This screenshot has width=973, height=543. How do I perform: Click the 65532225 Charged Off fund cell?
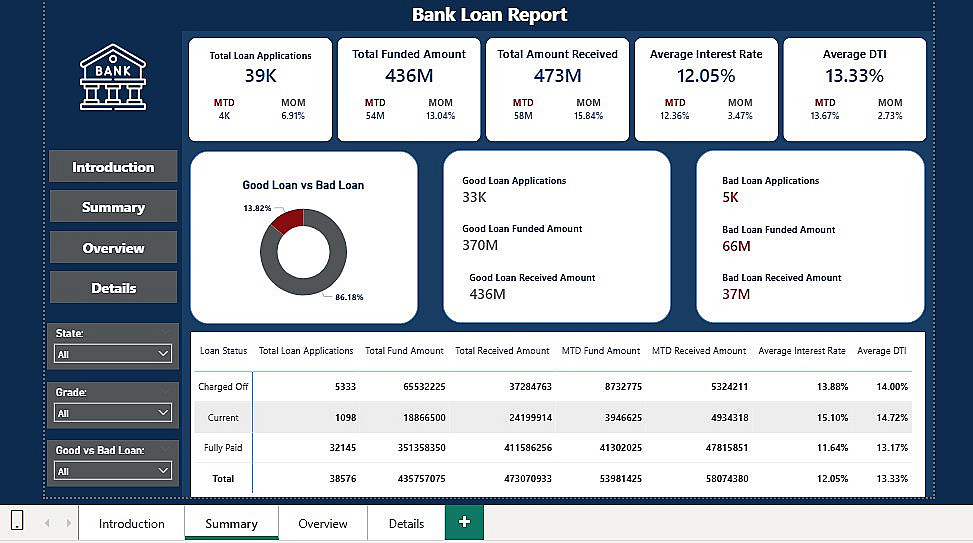(424, 387)
